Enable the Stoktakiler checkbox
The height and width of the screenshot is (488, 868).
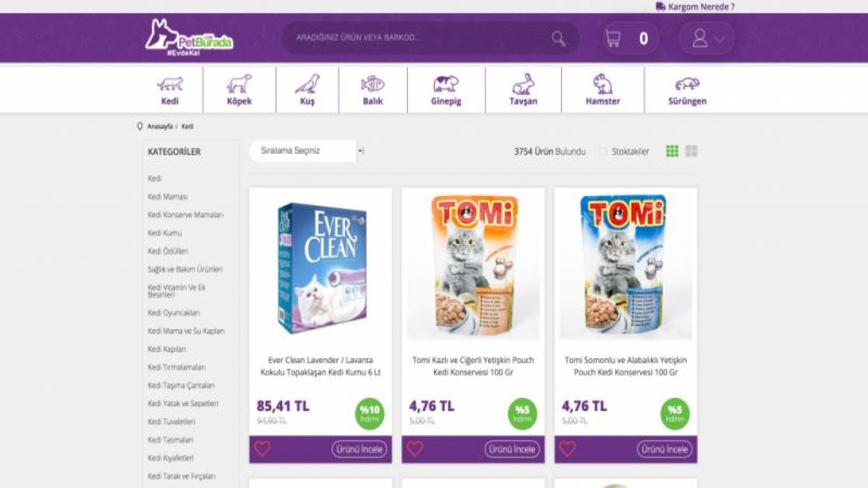pos(603,152)
